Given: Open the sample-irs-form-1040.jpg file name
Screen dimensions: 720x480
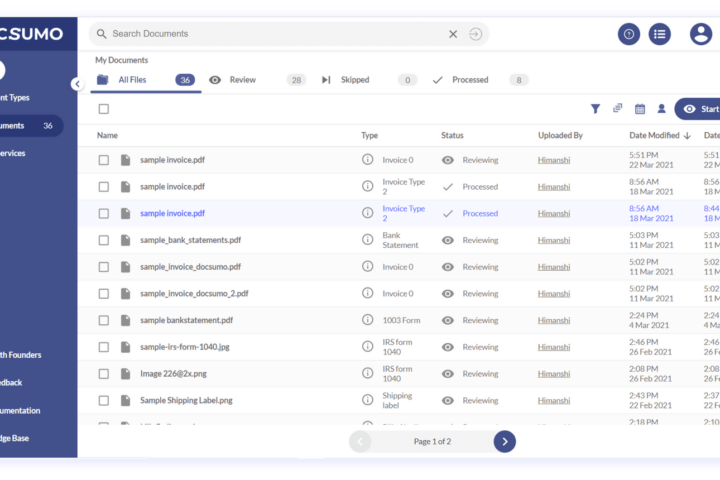Looking at the screenshot, I should [185, 347].
